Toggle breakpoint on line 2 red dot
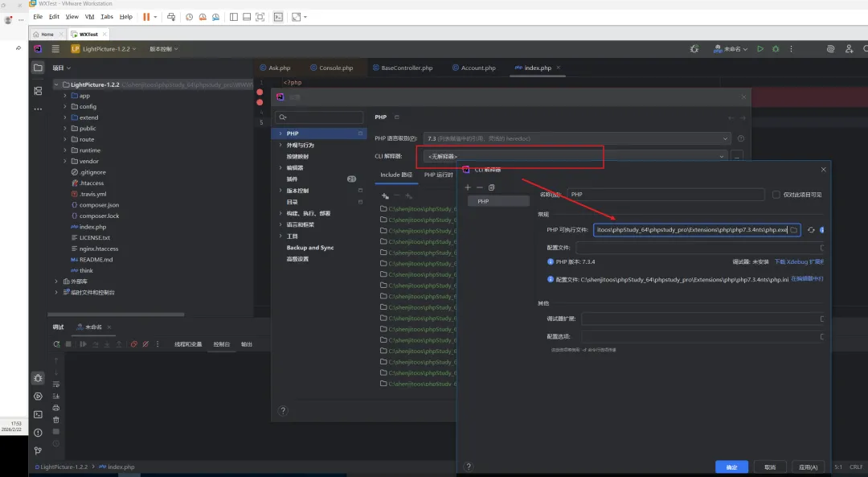 tap(260, 92)
